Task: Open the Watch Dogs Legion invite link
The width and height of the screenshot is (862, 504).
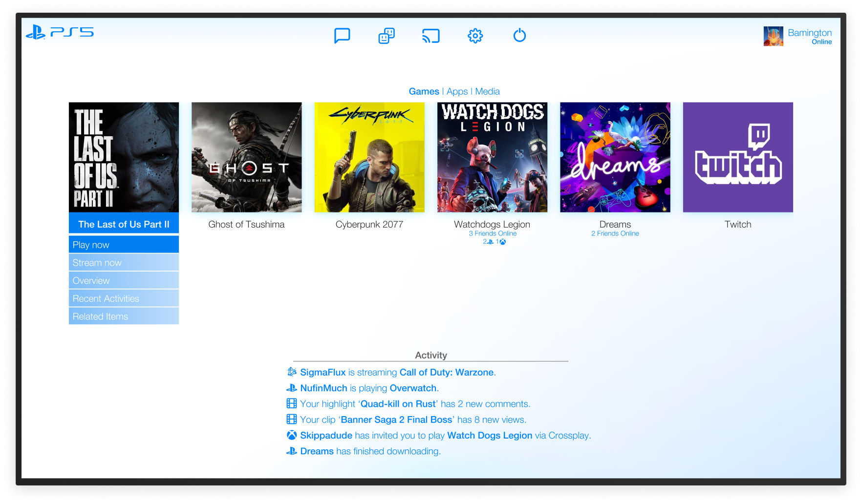Action: tap(490, 435)
